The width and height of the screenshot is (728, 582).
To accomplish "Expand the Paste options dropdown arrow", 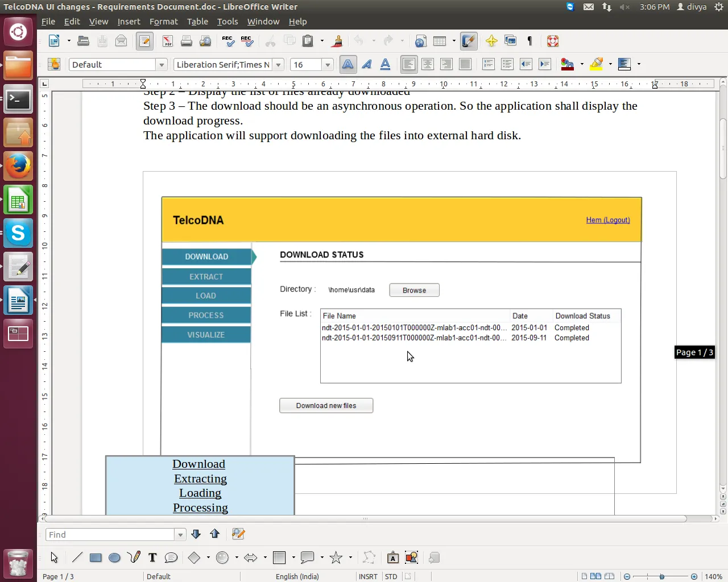I will coord(322,41).
